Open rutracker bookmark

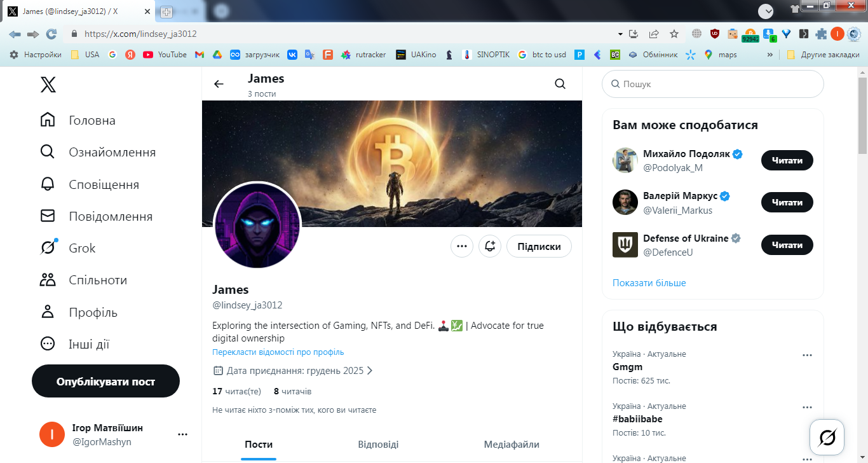pos(363,55)
